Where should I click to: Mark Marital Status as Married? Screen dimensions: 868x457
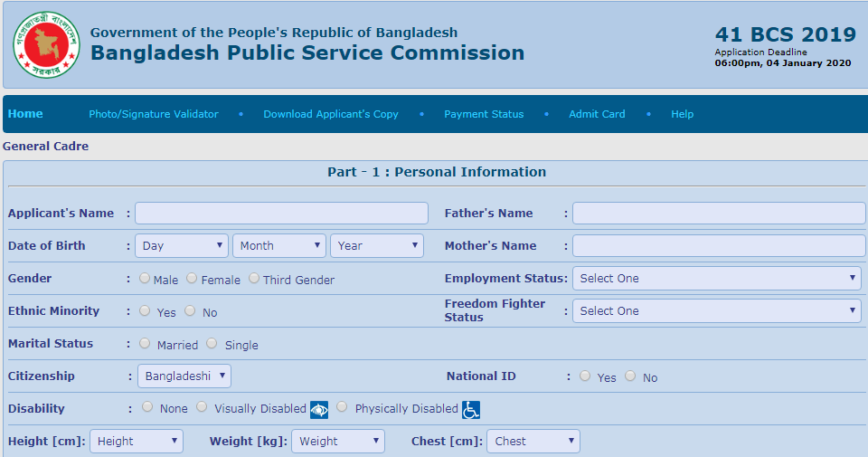coord(145,344)
